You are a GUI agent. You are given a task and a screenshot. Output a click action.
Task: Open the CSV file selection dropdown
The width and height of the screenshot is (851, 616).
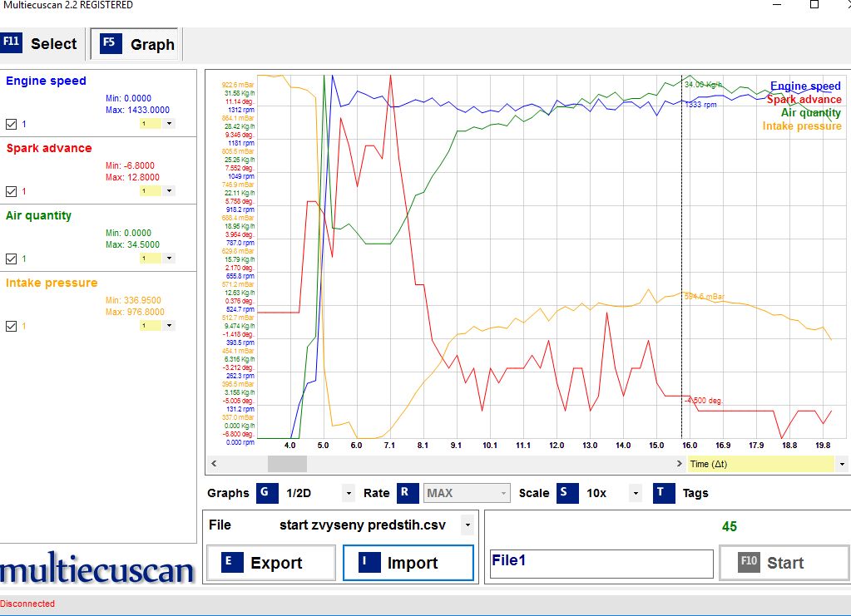click(x=468, y=525)
